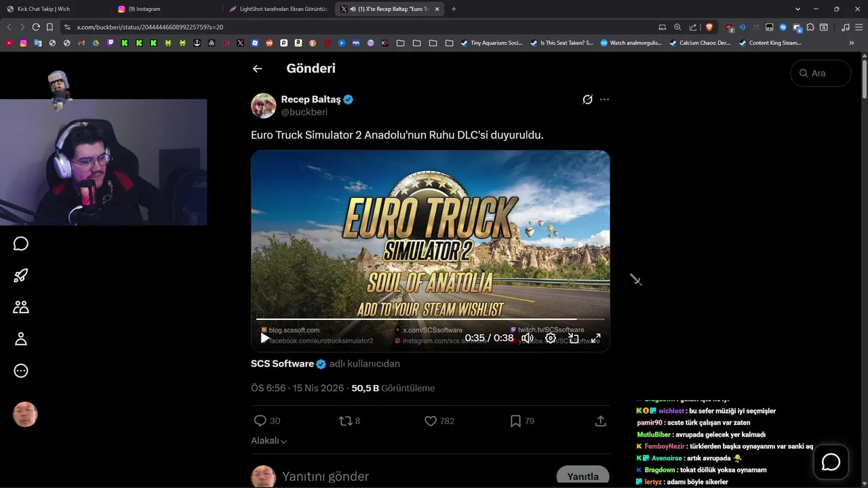Screen dimensions: 868x488
Task: Open the Reddit bookmark
Action: [269, 43]
